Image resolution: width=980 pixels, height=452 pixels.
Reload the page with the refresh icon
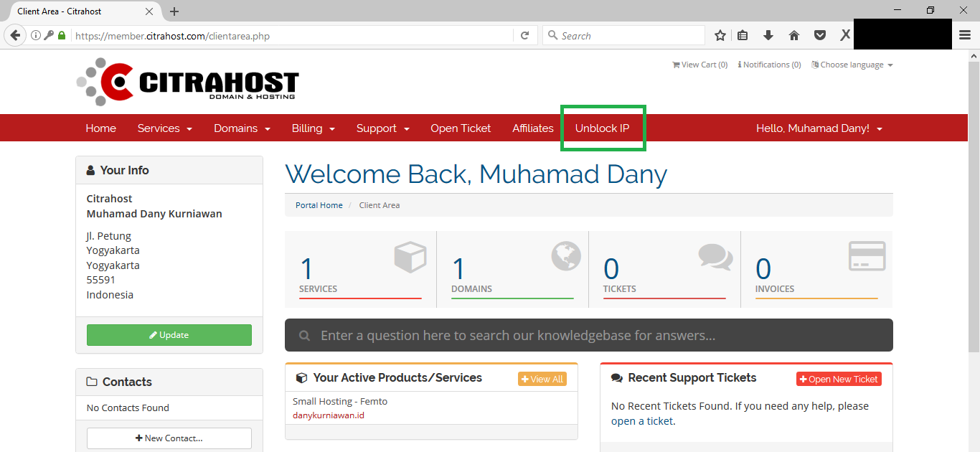524,35
